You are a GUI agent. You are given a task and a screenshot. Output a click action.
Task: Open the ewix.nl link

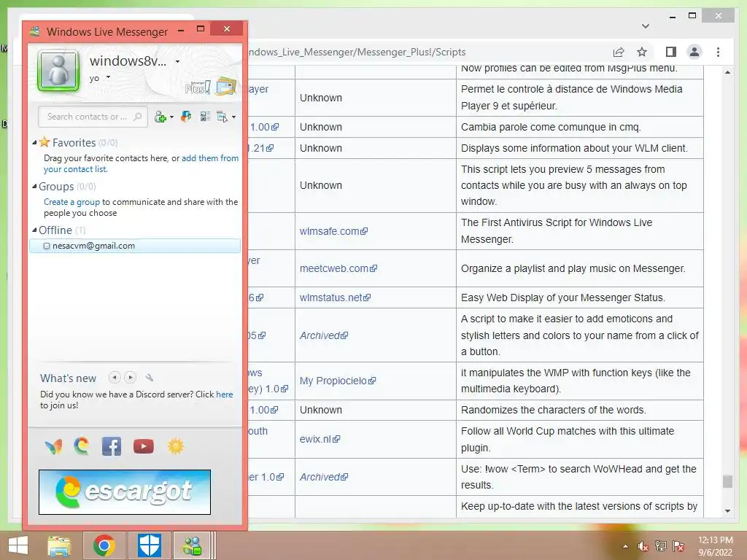point(320,439)
